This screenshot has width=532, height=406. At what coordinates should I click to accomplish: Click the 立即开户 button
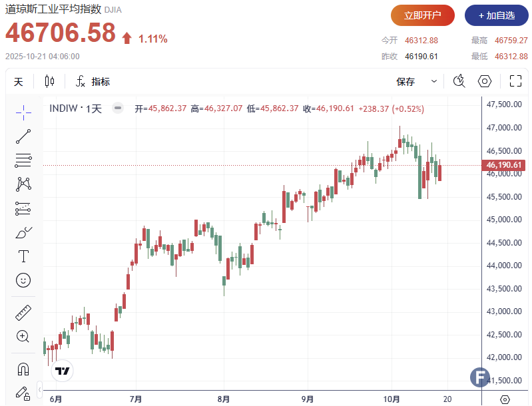coord(423,15)
